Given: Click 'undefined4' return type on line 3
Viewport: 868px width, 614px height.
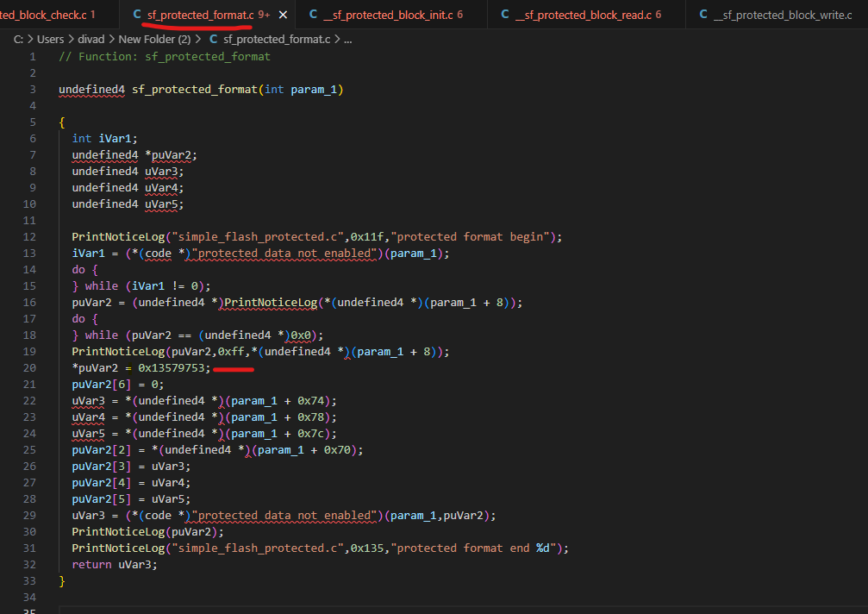Looking at the screenshot, I should pyautogui.click(x=92, y=90).
